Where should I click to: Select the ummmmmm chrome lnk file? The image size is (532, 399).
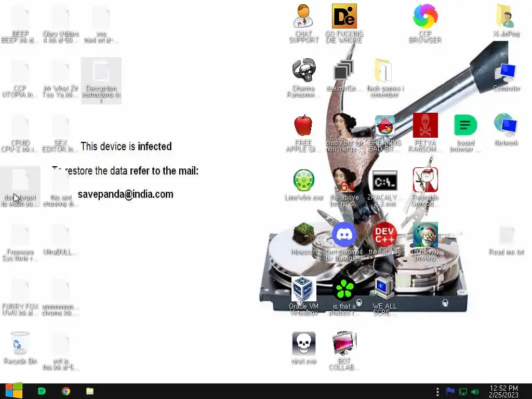point(61,297)
